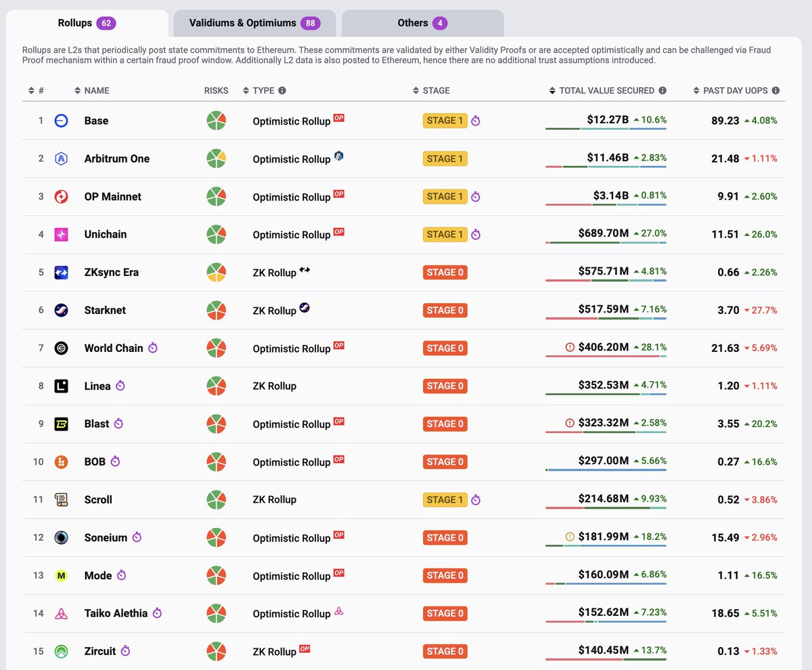
Task: Click the countdown timer icon next to Linea
Action: (x=120, y=386)
